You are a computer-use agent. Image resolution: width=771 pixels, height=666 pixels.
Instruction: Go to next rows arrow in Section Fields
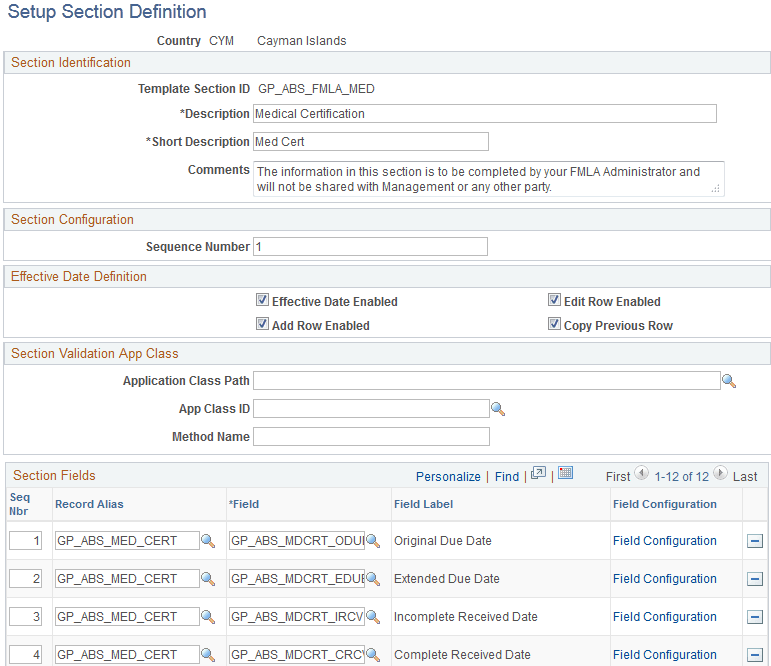click(720, 474)
